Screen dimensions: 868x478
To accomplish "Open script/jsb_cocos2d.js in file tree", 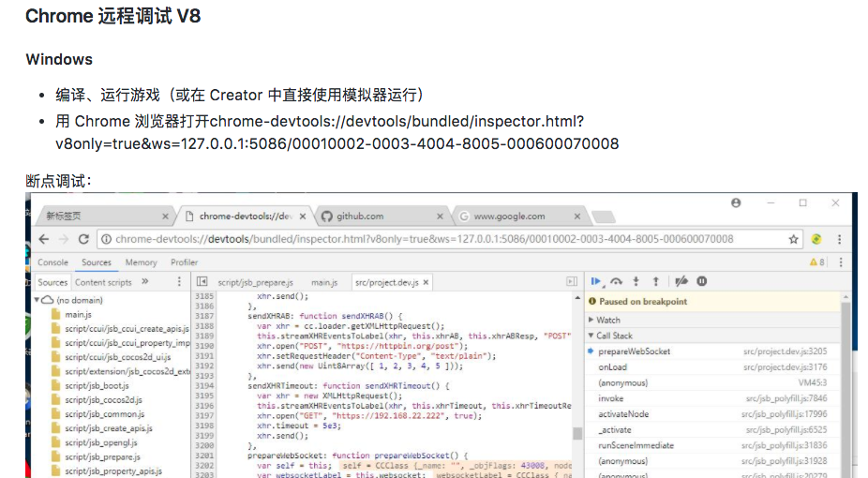I will click(x=103, y=400).
